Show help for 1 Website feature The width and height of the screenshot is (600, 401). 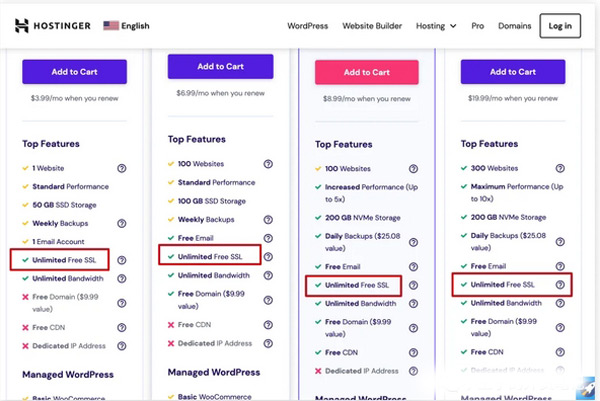pos(121,169)
